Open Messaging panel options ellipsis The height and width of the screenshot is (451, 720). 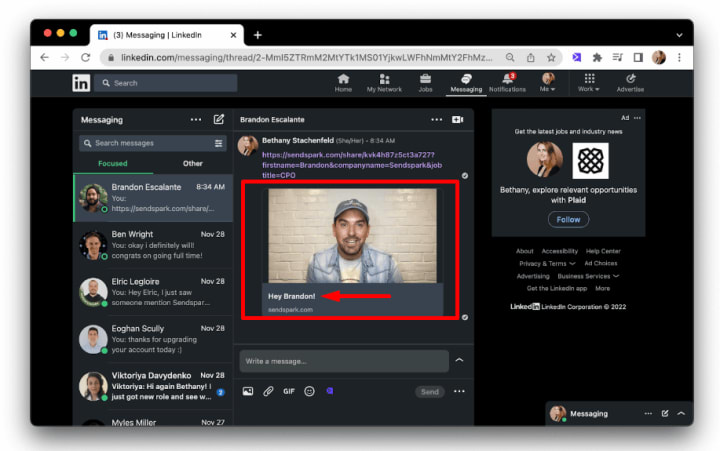(x=196, y=119)
